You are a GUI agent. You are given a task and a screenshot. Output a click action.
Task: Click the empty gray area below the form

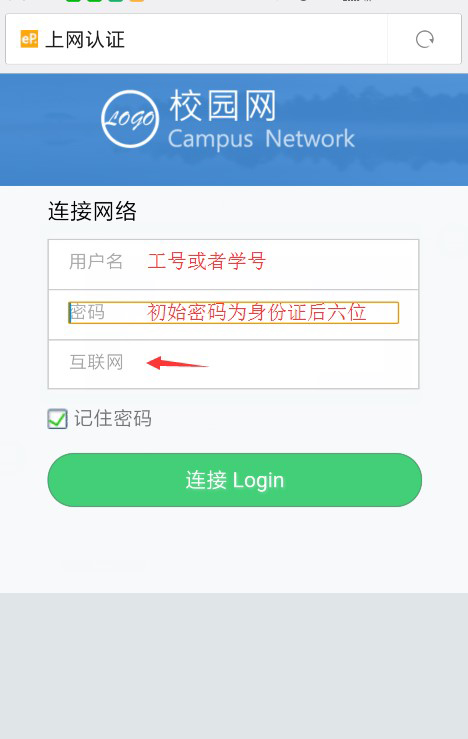234,665
